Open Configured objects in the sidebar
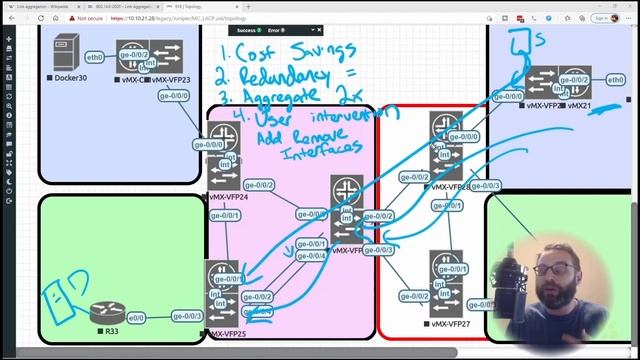Screen dimensions: 640x360 click(x=9, y=87)
